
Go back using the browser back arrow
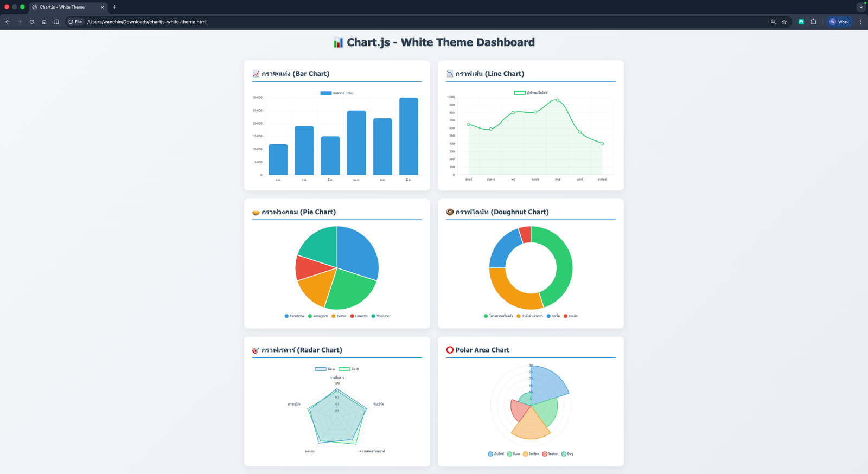click(8, 22)
